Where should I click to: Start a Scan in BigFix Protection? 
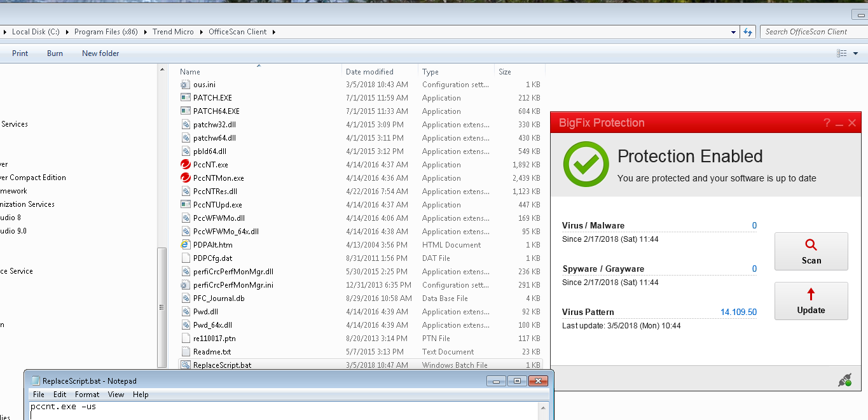click(x=811, y=251)
